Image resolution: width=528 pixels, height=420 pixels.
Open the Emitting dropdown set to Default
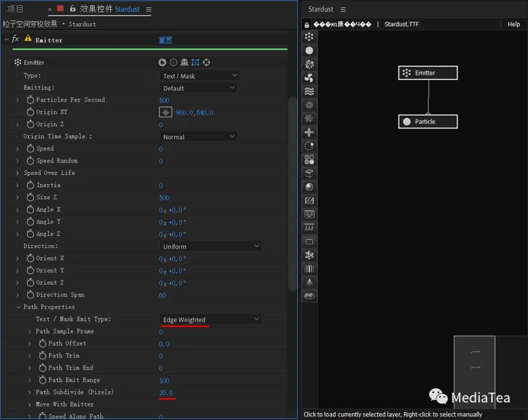[x=198, y=88]
